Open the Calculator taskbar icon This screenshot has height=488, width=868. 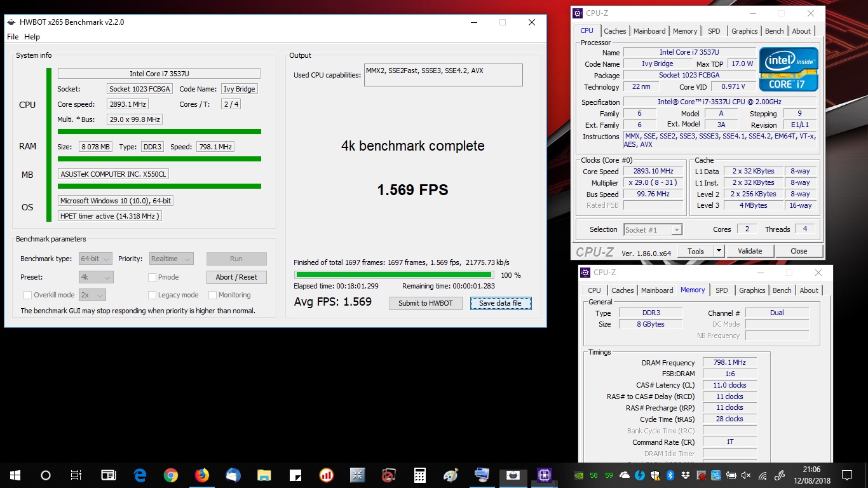tap(419, 475)
